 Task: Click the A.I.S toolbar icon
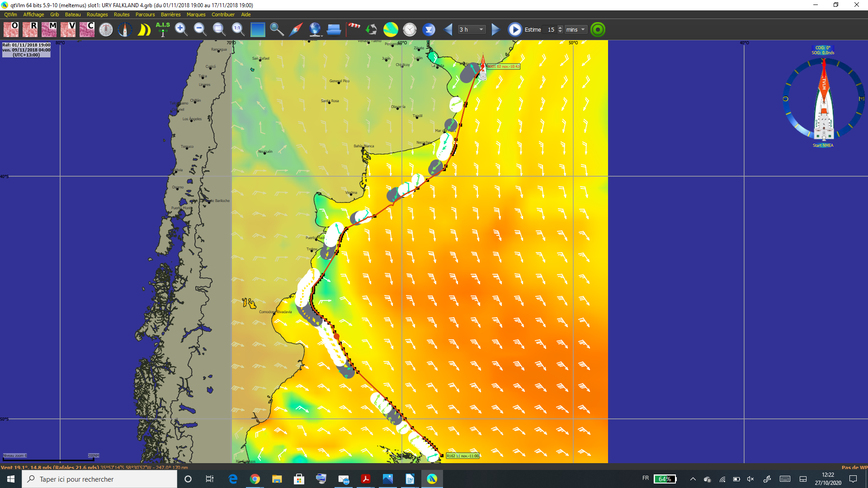(x=163, y=29)
